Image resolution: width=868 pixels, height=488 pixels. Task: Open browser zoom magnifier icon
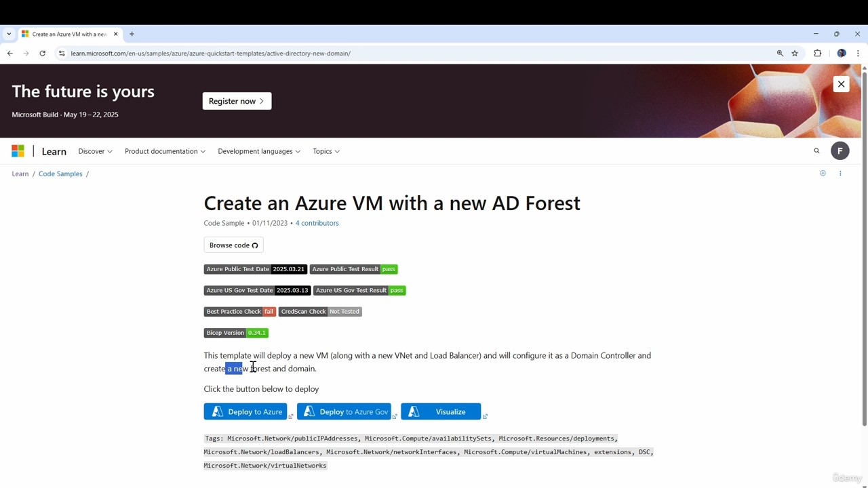pos(780,54)
